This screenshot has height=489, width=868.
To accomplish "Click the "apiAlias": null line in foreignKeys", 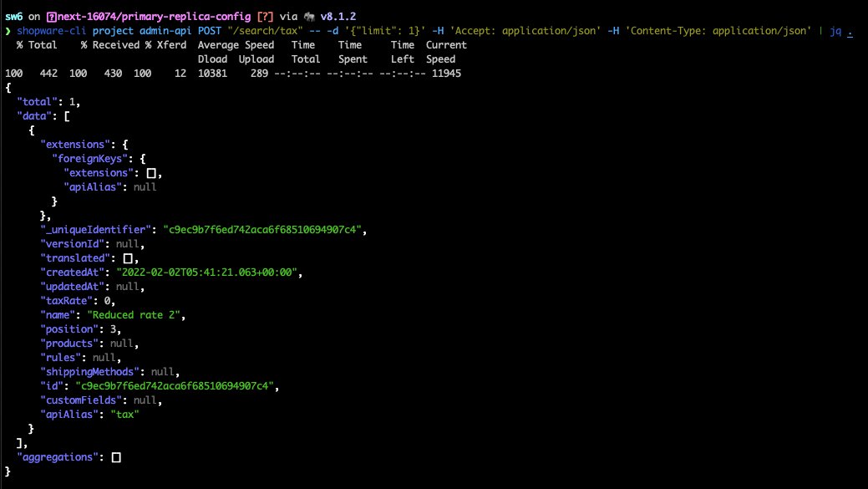I will pos(110,187).
